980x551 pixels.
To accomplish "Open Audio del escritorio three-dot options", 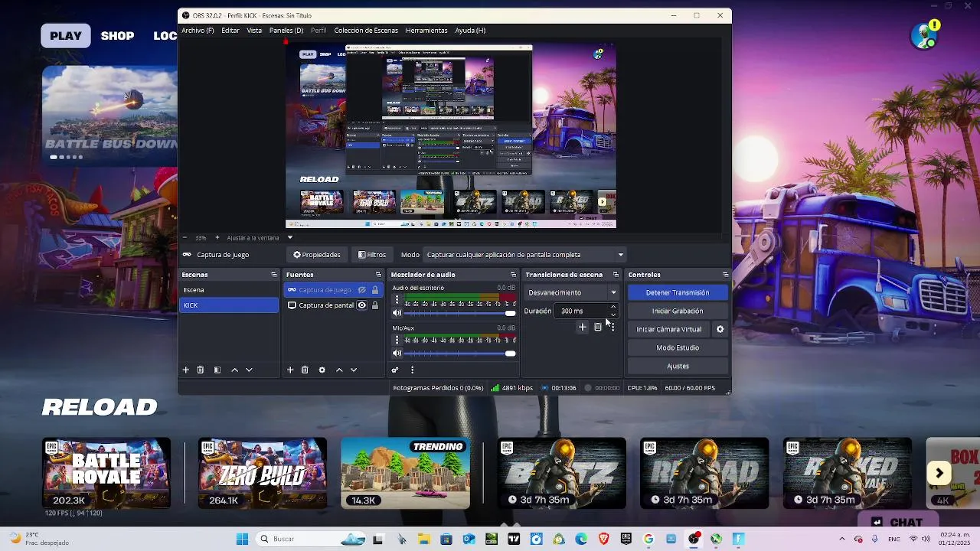I will point(397,301).
